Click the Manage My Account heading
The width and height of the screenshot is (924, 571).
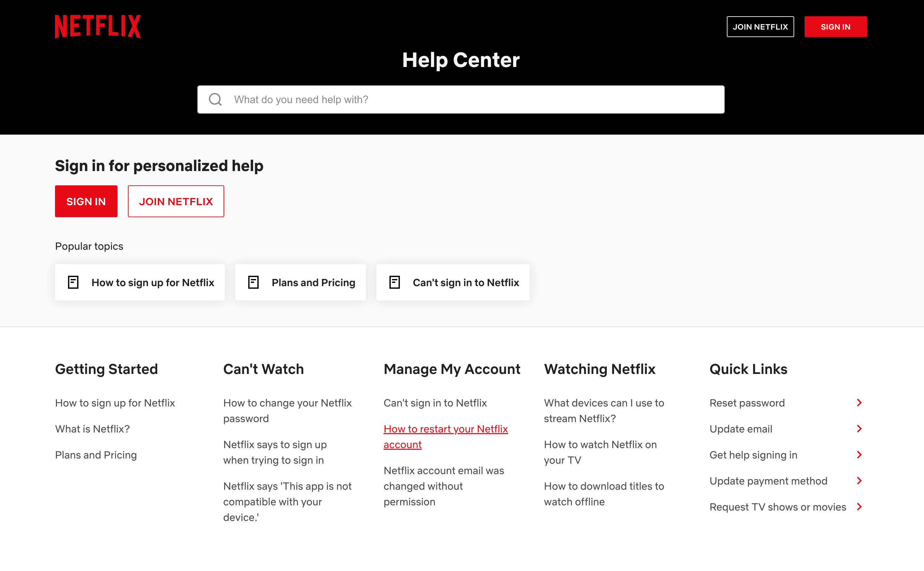click(x=452, y=369)
